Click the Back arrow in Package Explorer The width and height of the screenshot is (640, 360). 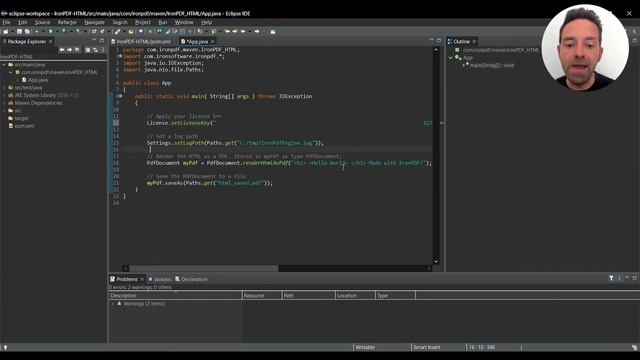coord(62,49)
